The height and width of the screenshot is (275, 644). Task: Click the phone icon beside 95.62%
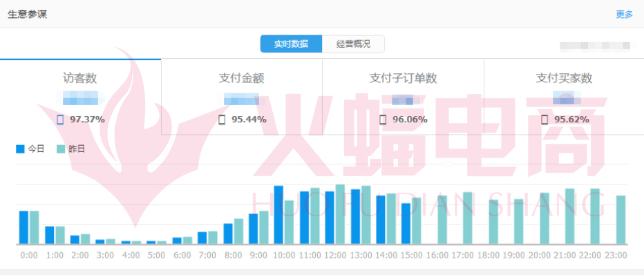[544, 120]
